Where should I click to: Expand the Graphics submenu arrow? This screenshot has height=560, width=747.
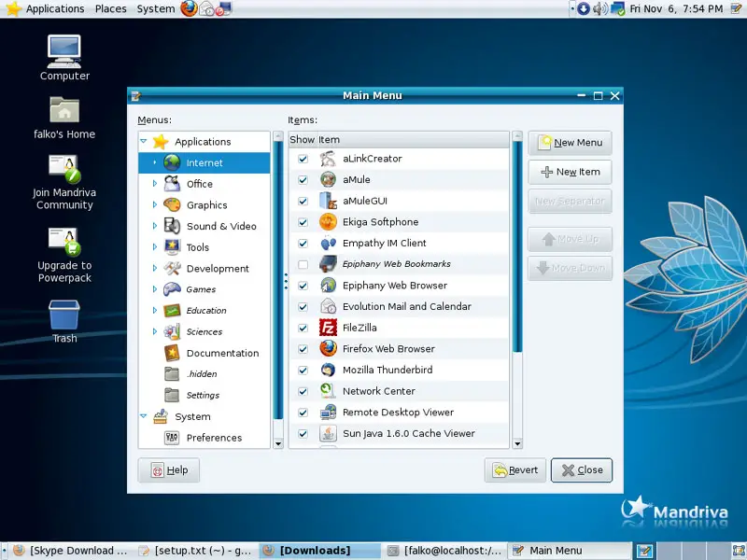click(x=155, y=204)
